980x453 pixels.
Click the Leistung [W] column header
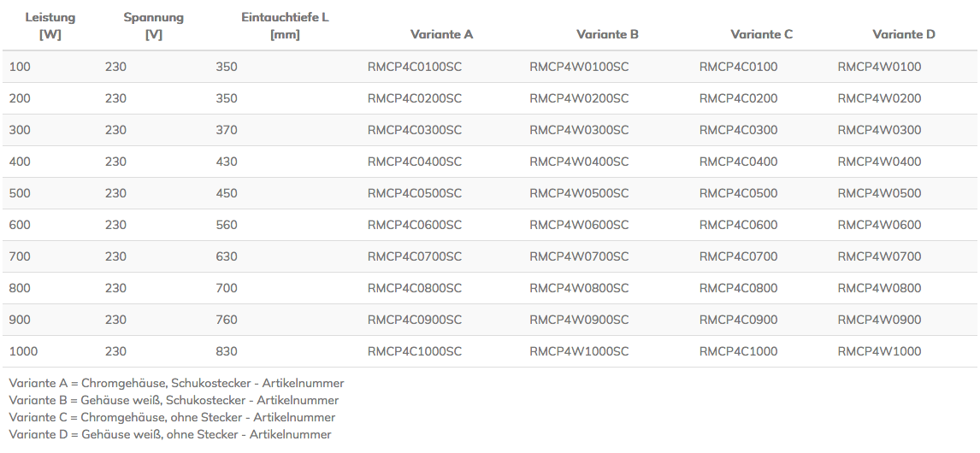click(50, 26)
